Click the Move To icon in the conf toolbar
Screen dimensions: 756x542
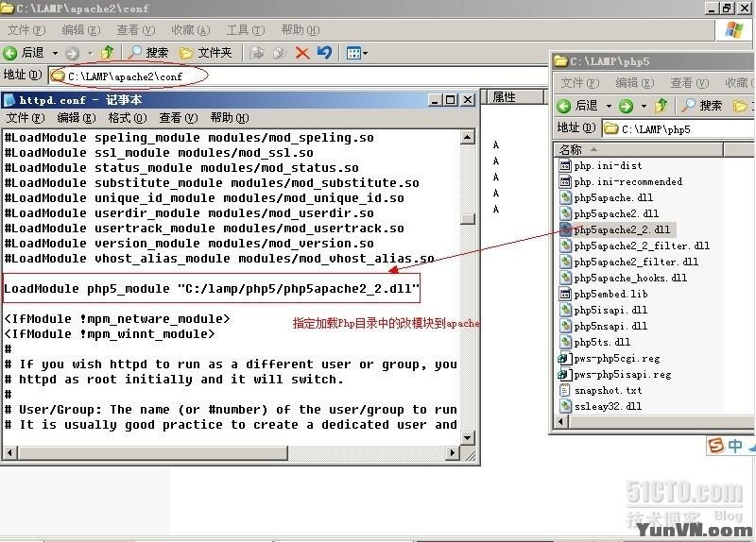257,53
